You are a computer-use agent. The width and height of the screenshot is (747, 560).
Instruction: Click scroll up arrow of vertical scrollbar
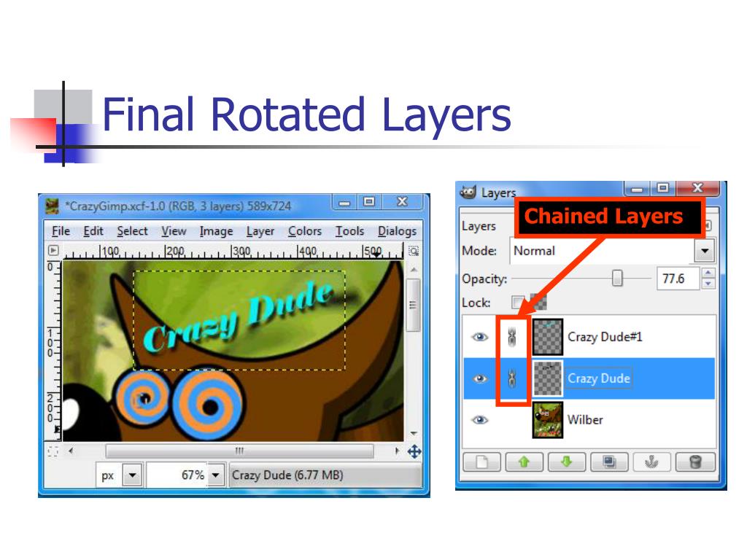coord(413,270)
